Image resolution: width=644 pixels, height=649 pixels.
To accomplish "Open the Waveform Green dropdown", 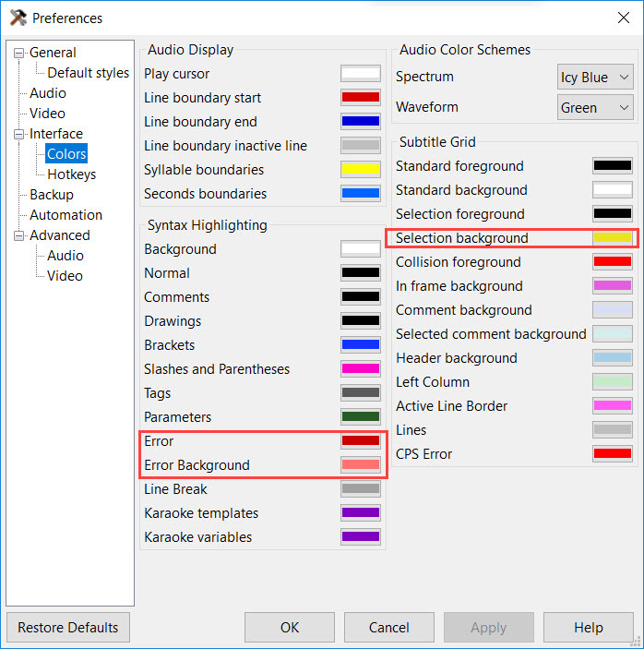I will 595,108.
